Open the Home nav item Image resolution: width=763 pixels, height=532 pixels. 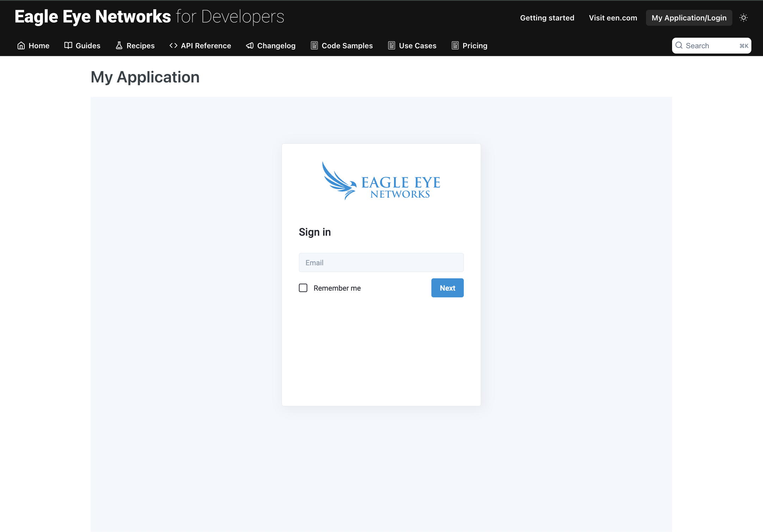pyautogui.click(x=33, y=45)
